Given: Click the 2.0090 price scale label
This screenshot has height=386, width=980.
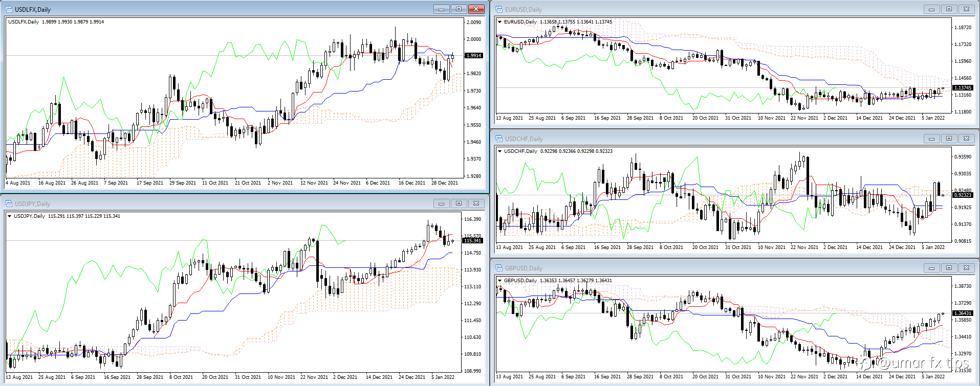Looking at the screenshot, I should [474, 22].
